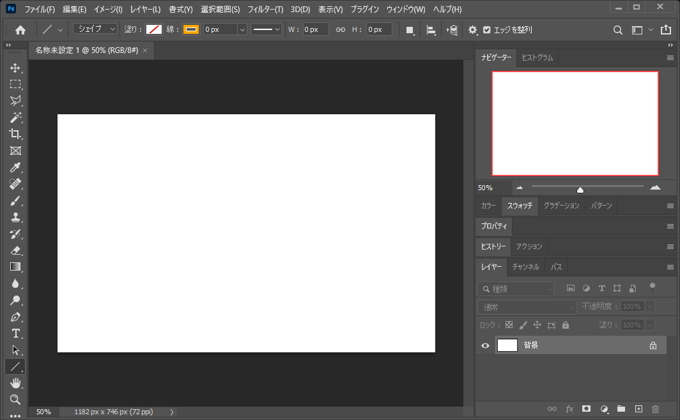This screenshot has height=420, width=680.
Task: Open the layer filter 種類 dropdown
Action: pos(516,289)
